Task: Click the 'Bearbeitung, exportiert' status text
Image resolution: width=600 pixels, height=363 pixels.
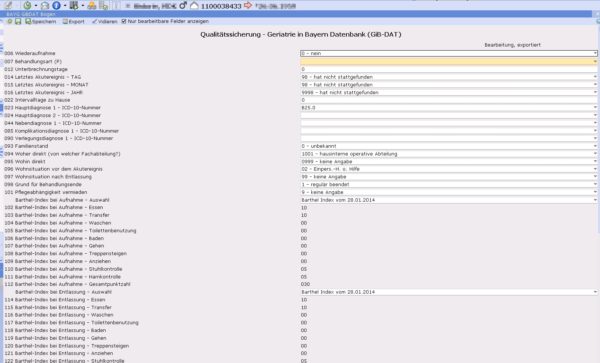Action: [512, 45]
